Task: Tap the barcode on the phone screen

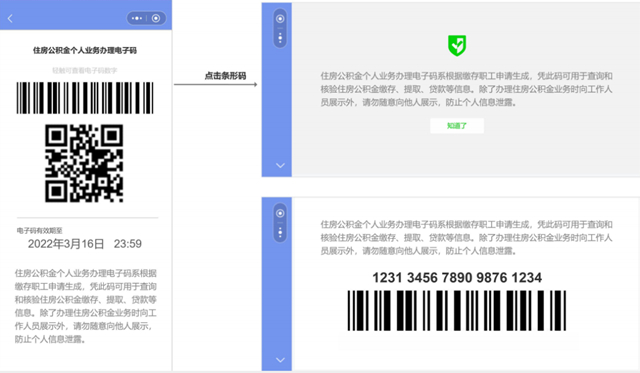Action: [85, 98]
